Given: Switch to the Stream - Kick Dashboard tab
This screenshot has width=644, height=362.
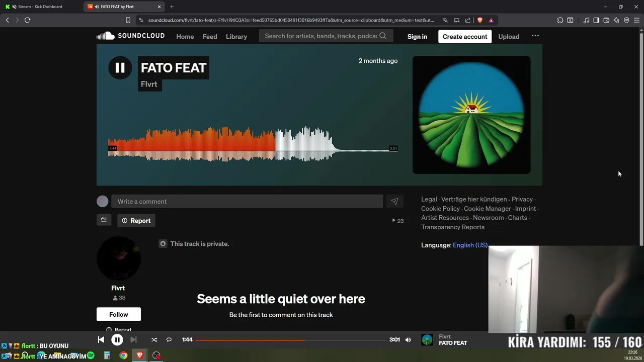Looking at the screenshot, I should (40, 7).
